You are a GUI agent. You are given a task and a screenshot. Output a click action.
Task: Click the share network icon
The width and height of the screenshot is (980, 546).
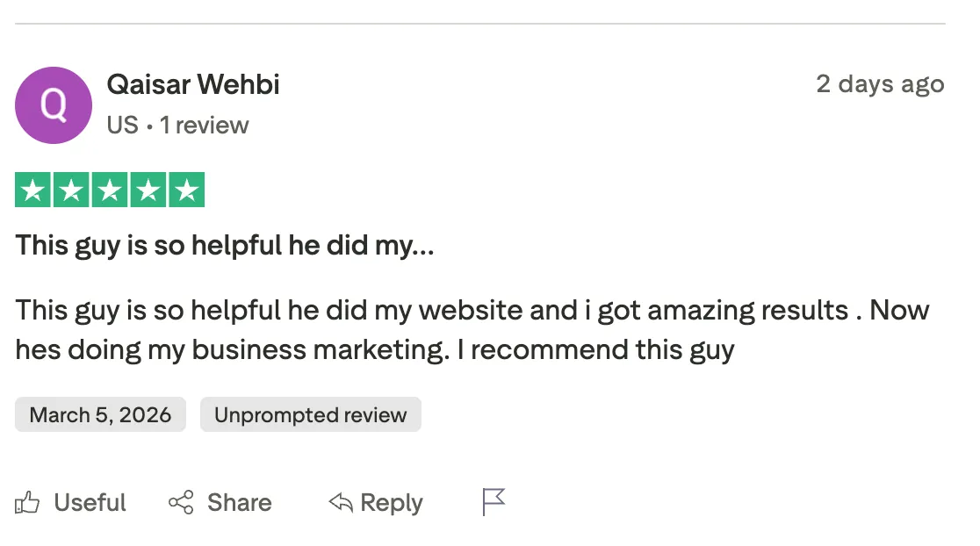181,503
